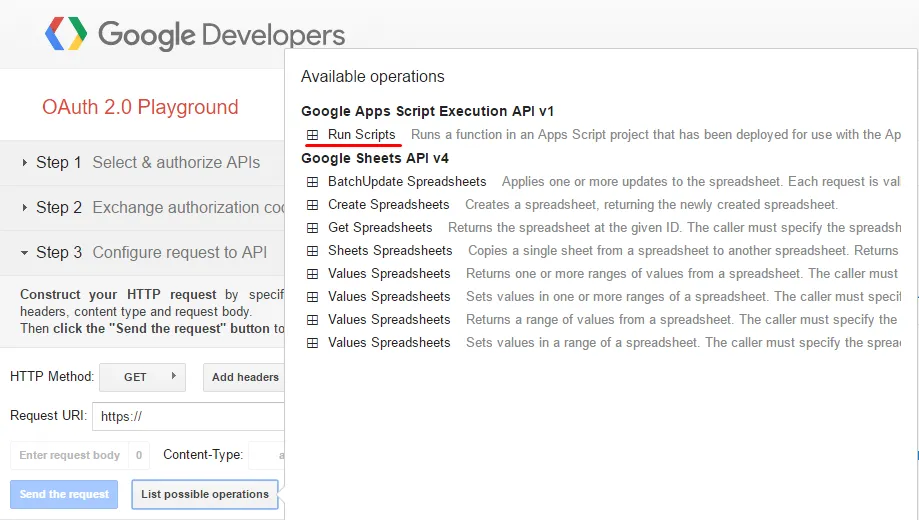Select the Get Spreadsheets operation
This screenshot has width=919, height=520.
coord(380,227)
